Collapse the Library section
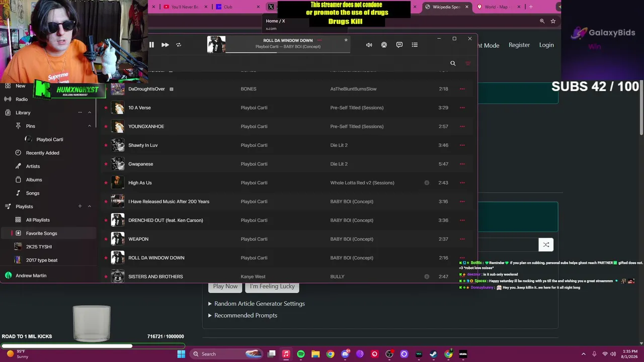The width and height of the screenshot is (644, 362). (x=90, y=113)
